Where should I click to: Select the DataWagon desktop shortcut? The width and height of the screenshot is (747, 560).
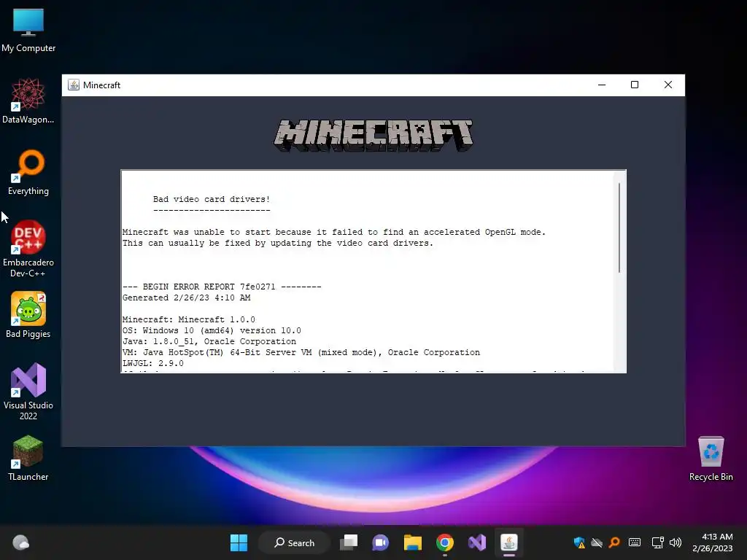pos(28,101)
